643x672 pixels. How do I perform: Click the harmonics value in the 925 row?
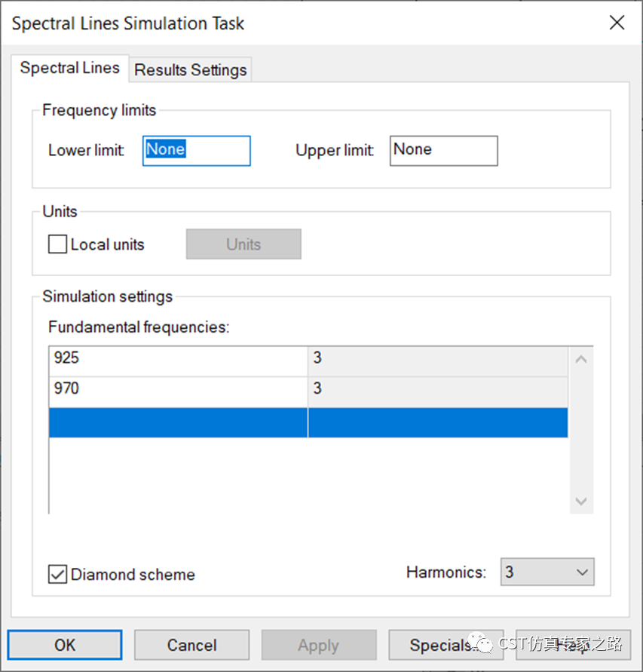pos(437,358)
